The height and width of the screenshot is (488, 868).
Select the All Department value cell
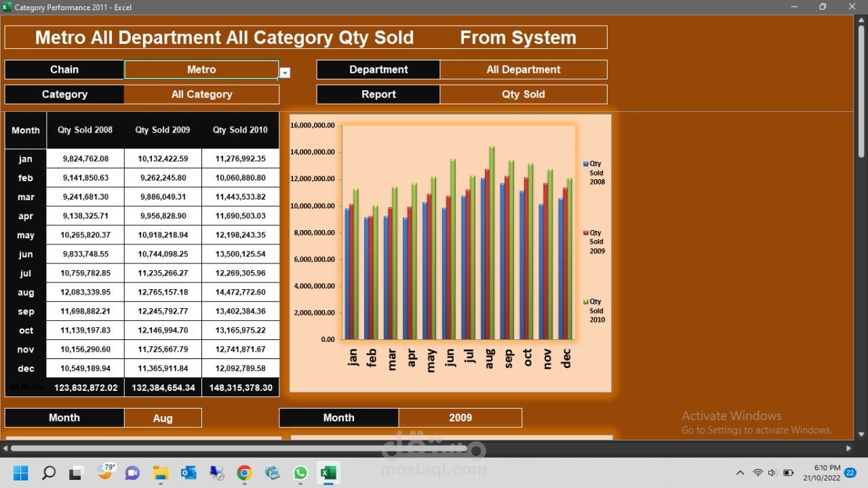coord(524,70)
